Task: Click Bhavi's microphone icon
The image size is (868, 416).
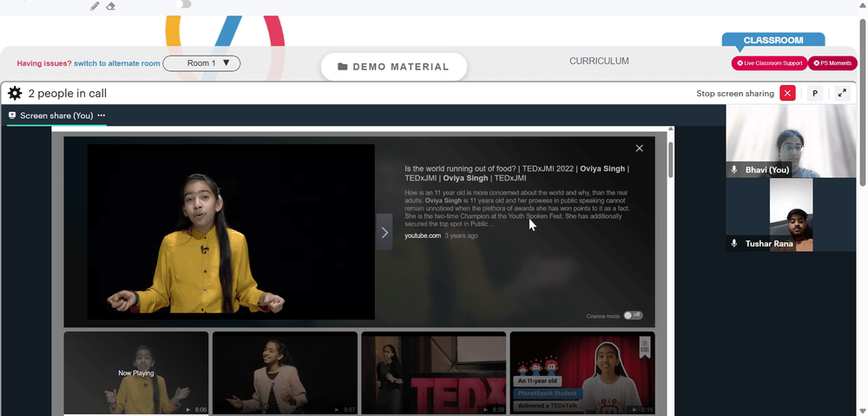Action: 734,170
